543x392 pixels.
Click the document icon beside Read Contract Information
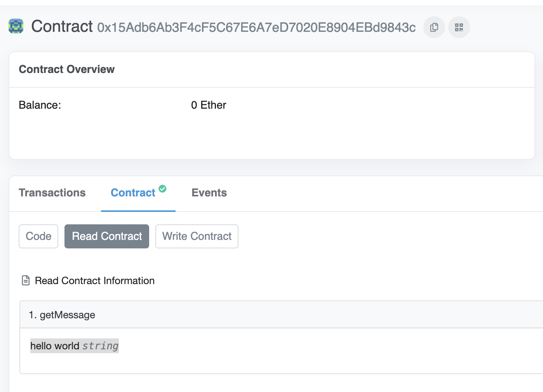click(x=26, y=280)
